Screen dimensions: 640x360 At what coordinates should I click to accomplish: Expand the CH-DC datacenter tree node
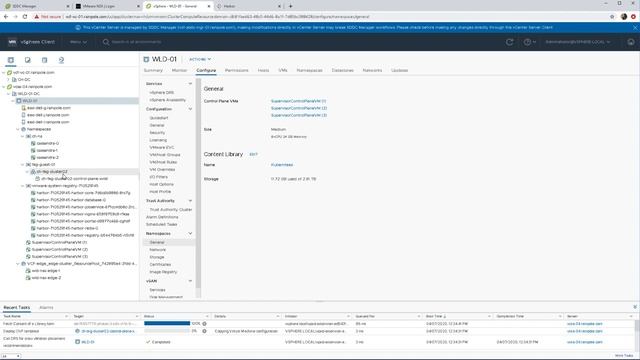(x=9, y=80)
